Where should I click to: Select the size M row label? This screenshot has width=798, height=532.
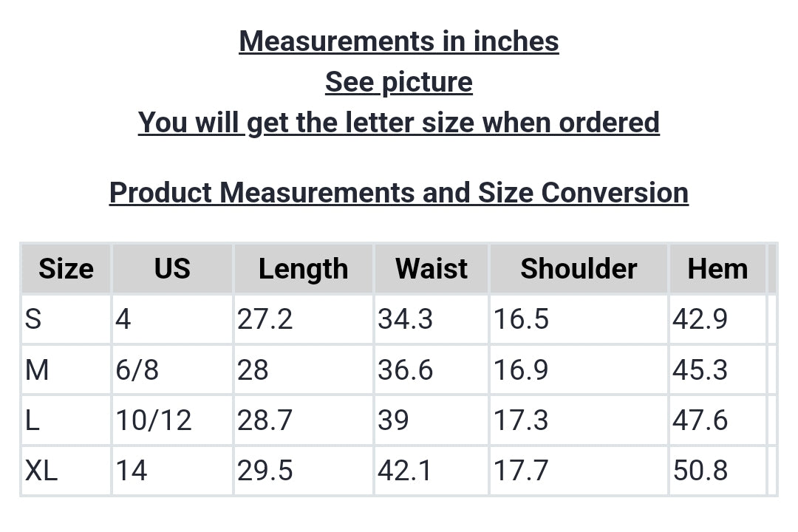click(37, 369)
